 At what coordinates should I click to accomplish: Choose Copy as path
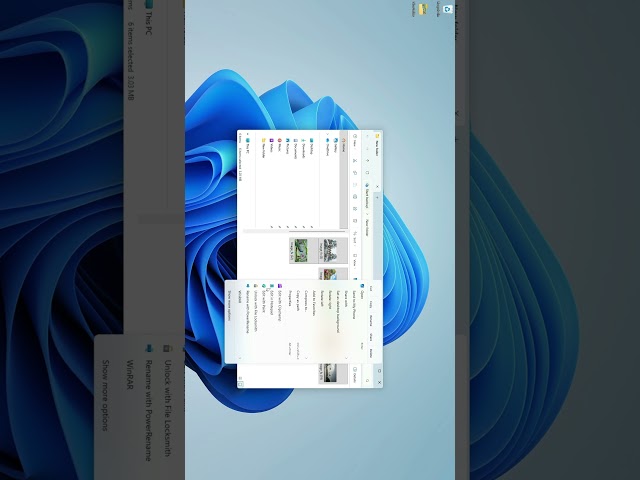(x=298, y=321)
